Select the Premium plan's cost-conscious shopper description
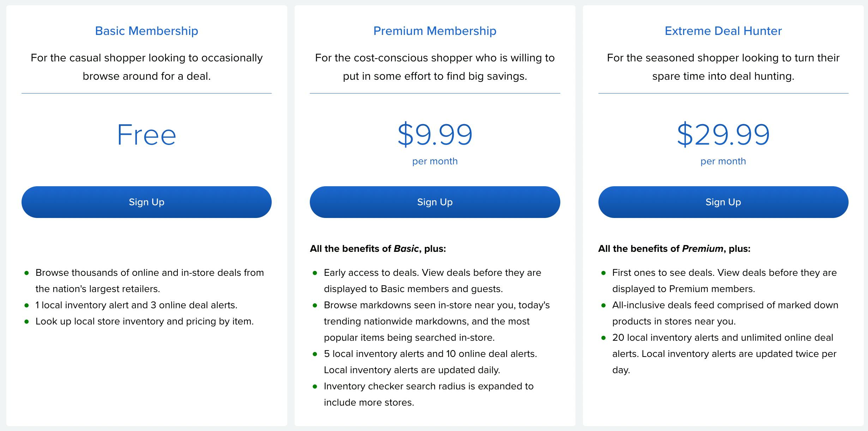This screenshot has height=431, width=868. coord(434,66)
